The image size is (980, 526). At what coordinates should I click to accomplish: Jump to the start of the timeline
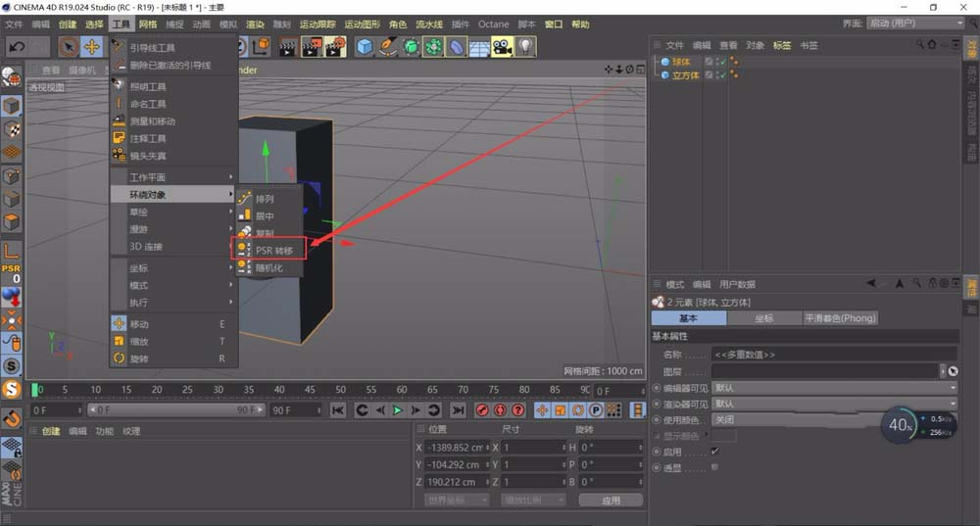pos(338,410)
